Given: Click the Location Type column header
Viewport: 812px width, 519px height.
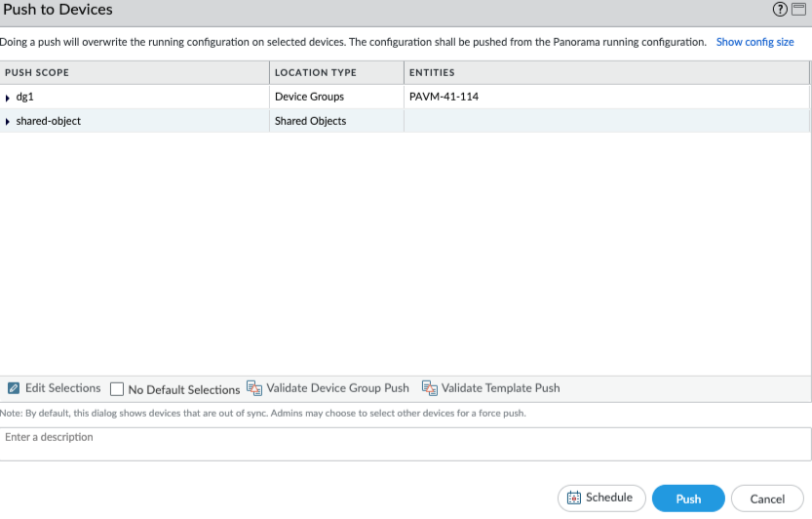Looking at the screenshot, I should (x=315, y=73).
